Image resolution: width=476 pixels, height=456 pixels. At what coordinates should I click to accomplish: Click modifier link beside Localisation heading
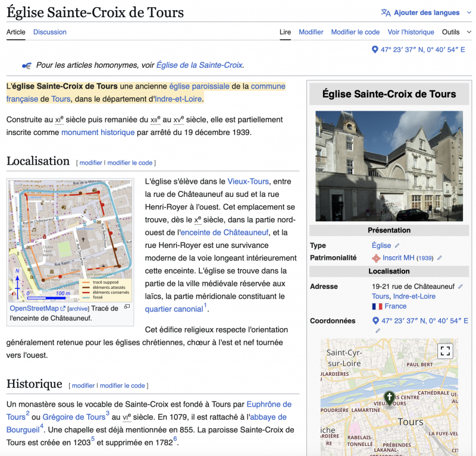tap(91, 162)
